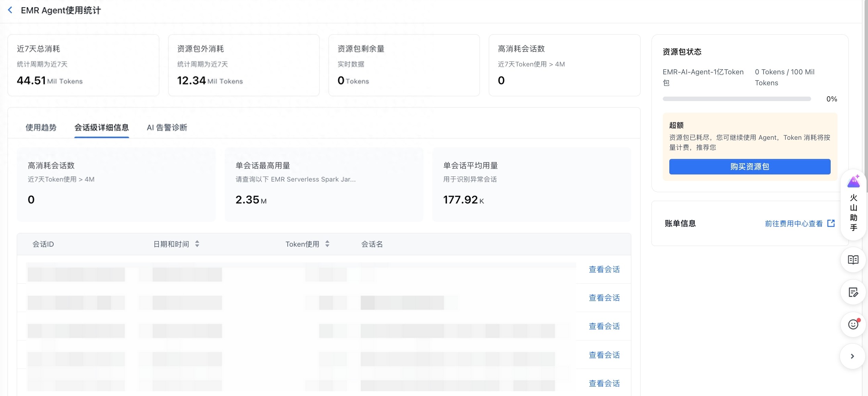Click the EMR Agent使用统计 page title
Viewport: 868px width, 396px height.
pos(61,10)
